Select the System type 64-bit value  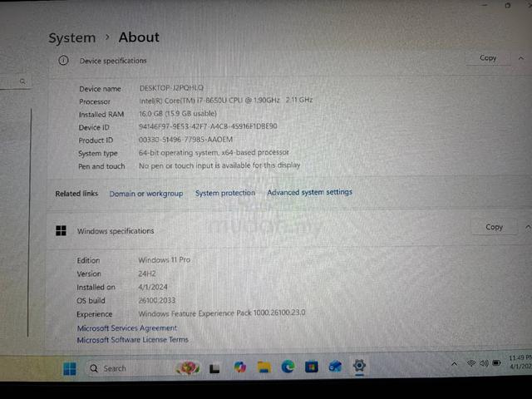pyautogui.click(x=214, y=153)
